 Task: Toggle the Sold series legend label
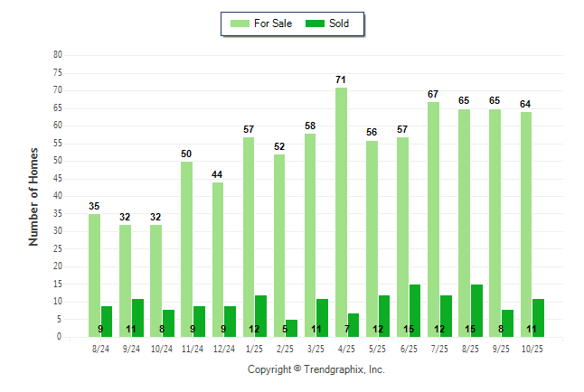point(339,23)
